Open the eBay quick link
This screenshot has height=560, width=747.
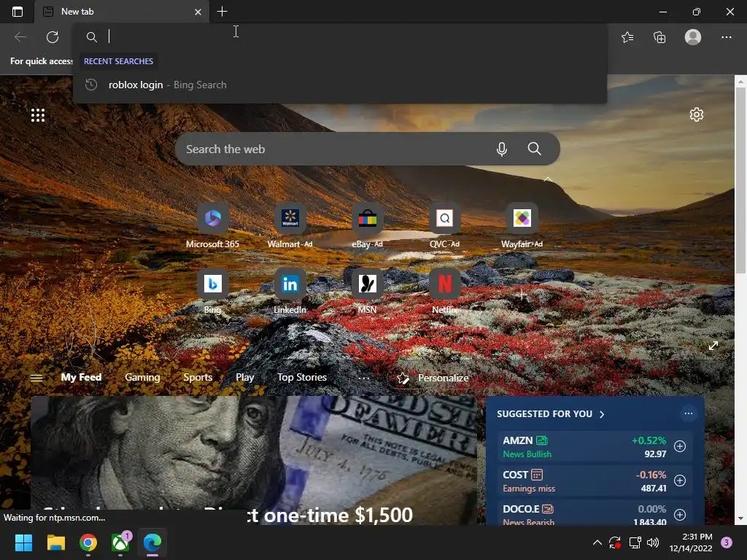pos(368,226)
